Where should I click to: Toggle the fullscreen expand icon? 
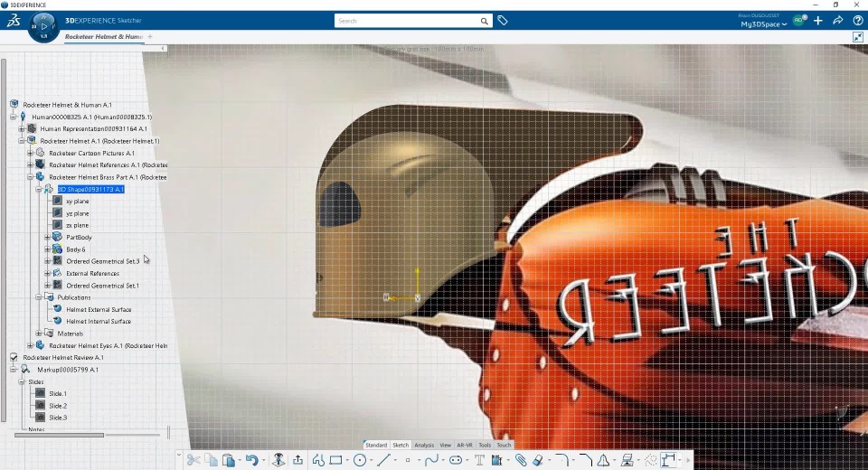click(858, 37)
